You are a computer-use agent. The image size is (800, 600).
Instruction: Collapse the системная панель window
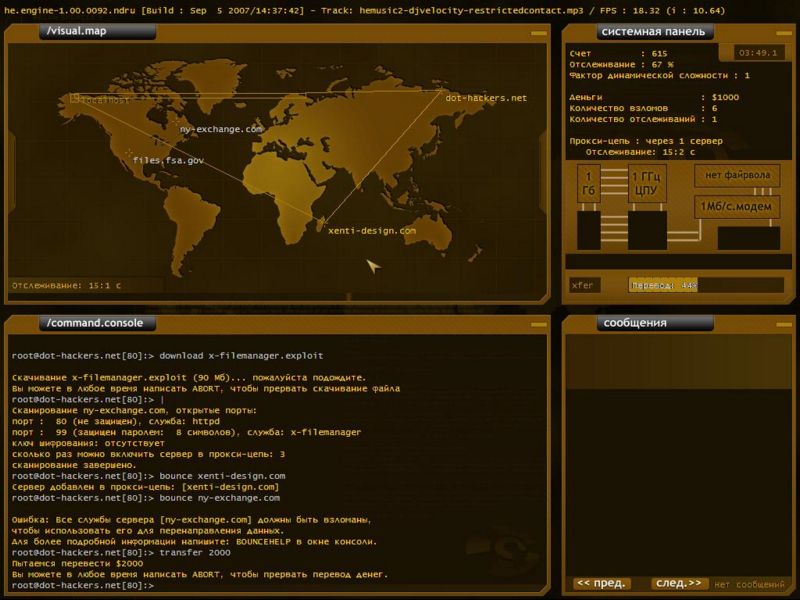784,33
